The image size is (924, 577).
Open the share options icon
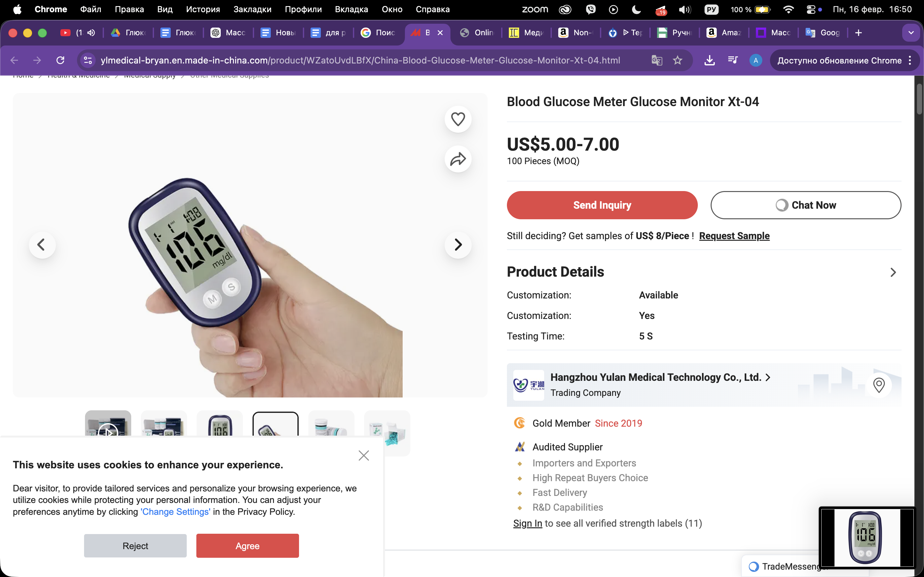[458, 159]
